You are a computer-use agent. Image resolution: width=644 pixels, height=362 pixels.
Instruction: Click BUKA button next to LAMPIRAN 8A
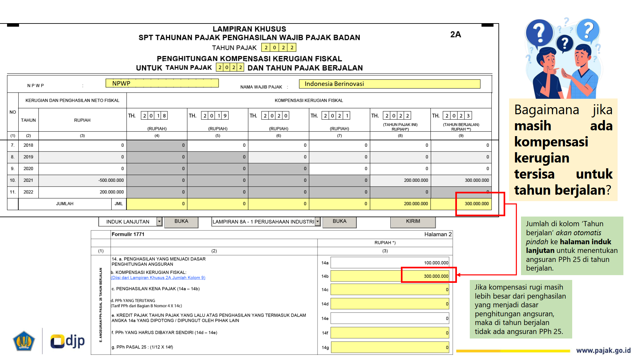339,222
